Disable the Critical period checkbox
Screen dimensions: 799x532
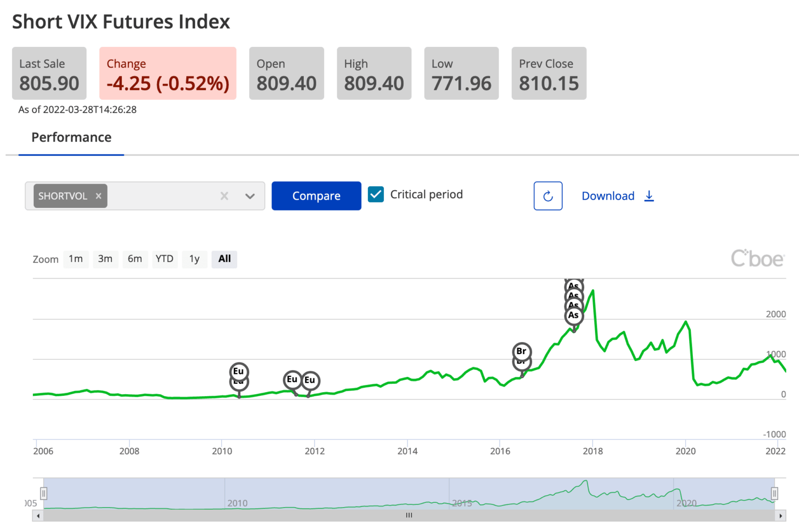[x=376, y=194]
